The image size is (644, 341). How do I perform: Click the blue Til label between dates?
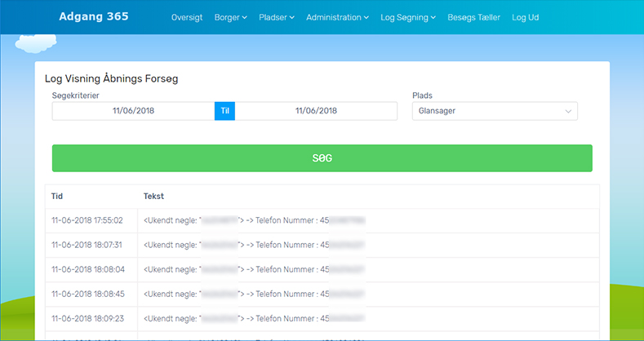(x=224, y=111)
